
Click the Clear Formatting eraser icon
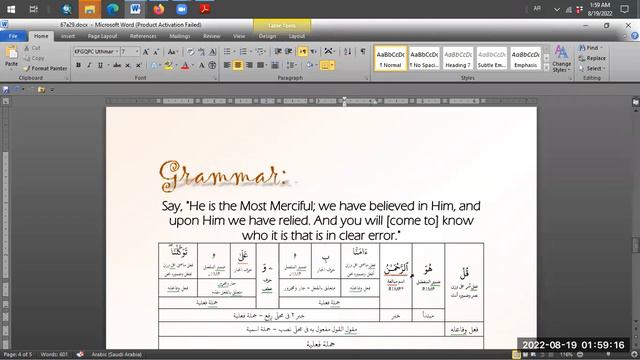[191, 52]
